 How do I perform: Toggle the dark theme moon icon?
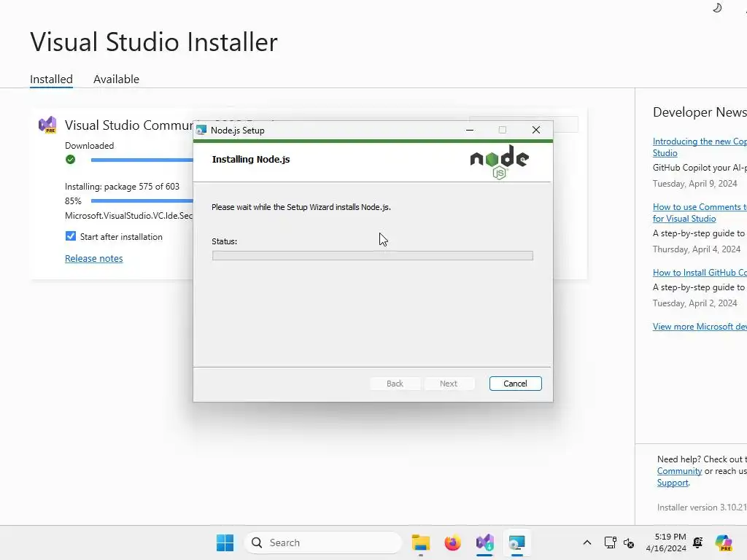coord(717,8)
